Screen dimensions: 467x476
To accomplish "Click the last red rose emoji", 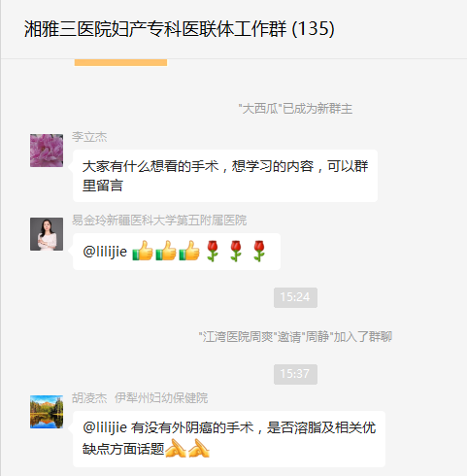I will 259,251.
